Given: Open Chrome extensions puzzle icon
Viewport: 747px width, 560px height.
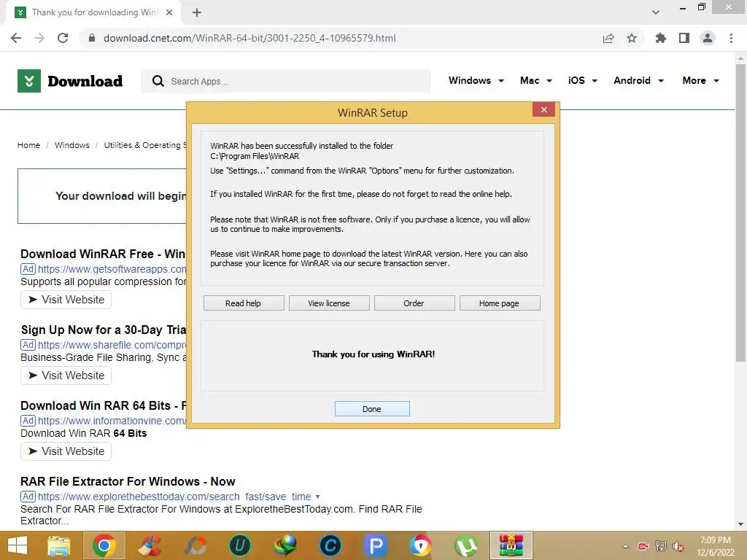Looking at the screenshot, I should coord(660,38).
